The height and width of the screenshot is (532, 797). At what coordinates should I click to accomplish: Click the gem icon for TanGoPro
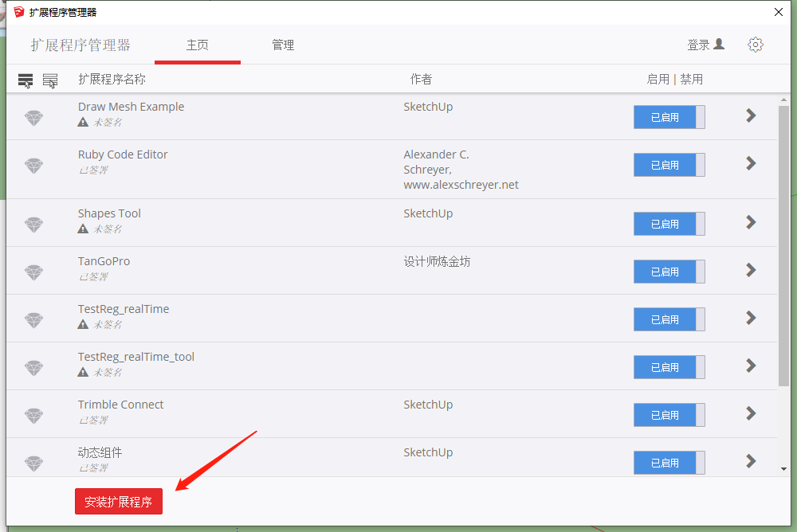[x=34, y=272]
